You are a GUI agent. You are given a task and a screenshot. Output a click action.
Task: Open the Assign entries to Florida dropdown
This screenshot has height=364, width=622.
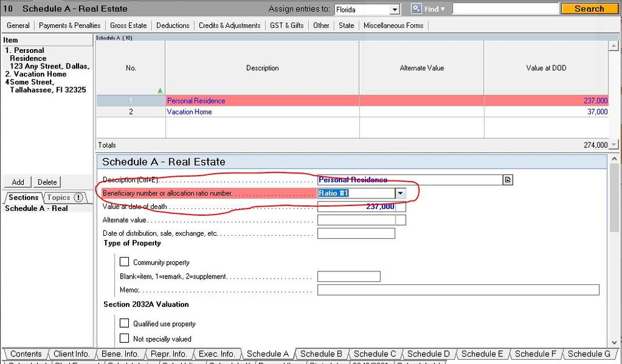pos(394,9)
